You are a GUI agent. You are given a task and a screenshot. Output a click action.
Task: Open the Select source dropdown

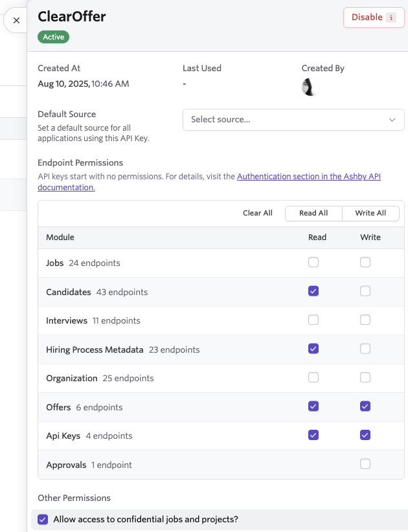[x=285, y=120]
